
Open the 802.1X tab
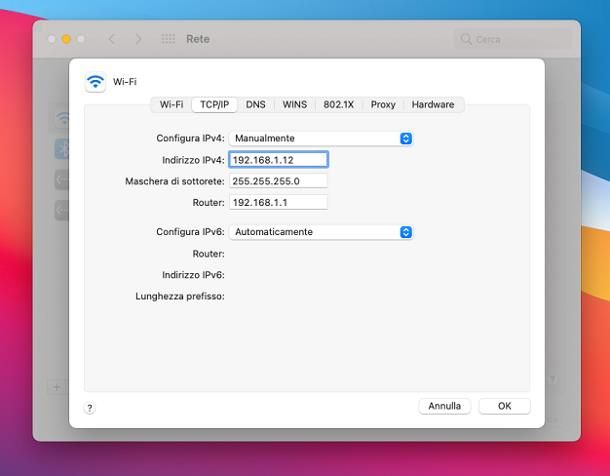[338, 105]
